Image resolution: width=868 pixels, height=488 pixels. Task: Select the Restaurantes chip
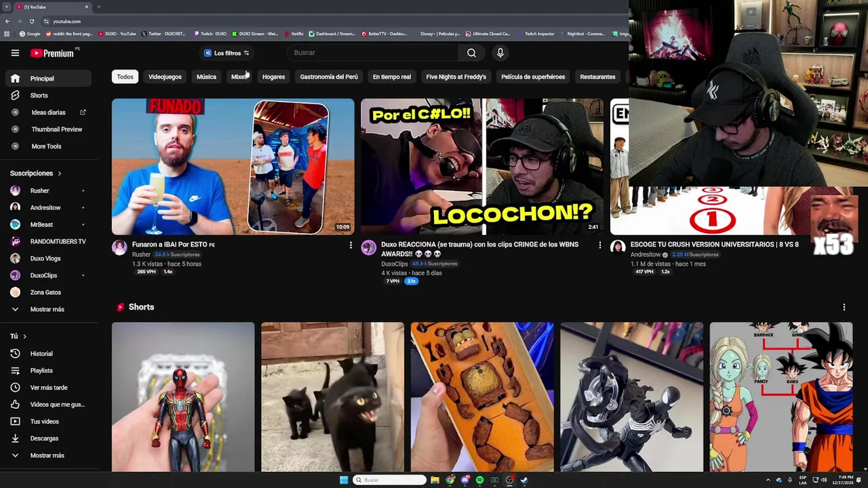click(597, 77)
